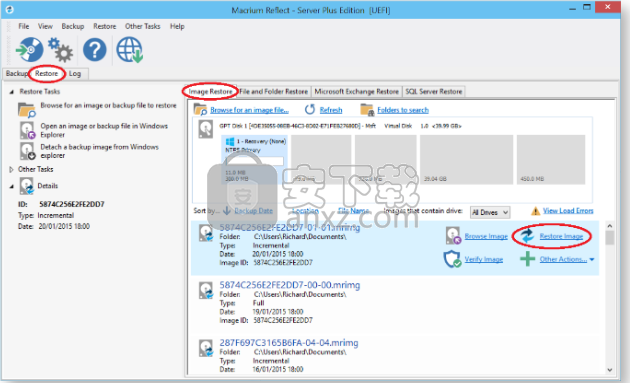Viewport: 630px width, 383px height.
Task: Click the Restore Image link
Action: (x=561, y=236)
